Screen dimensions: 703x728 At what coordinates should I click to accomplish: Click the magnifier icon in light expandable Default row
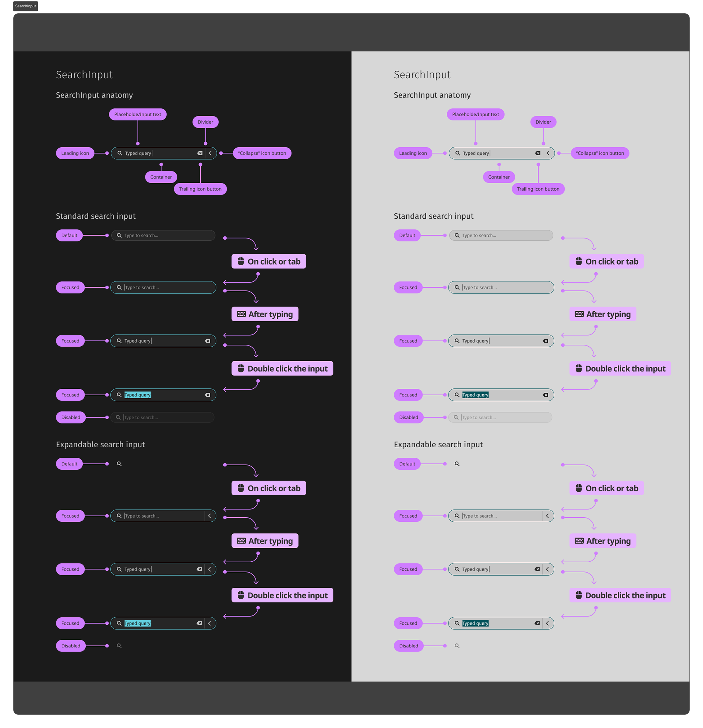click(457, 463)
